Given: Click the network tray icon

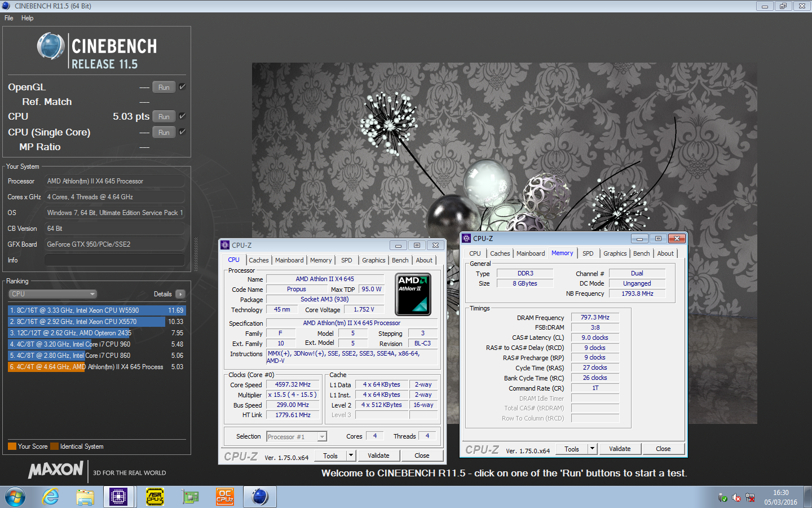Looking at the screenshot, I should (750, 497).
